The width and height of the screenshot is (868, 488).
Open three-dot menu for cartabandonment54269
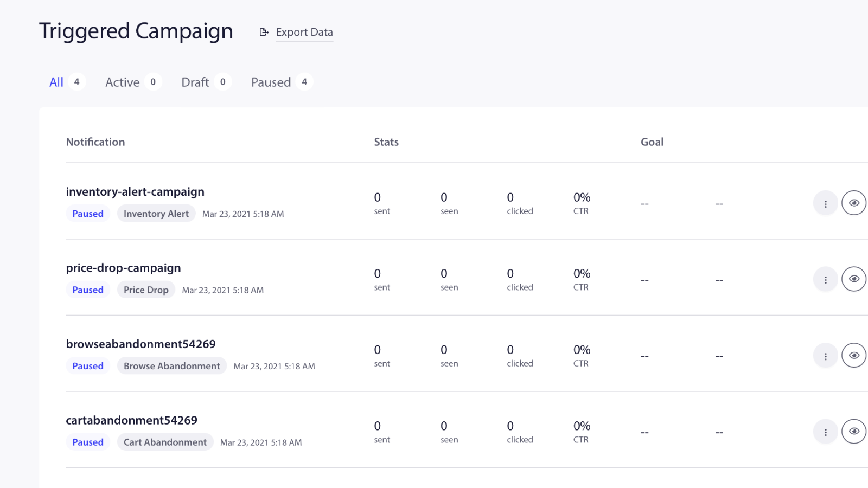click(x=825, y=432)
